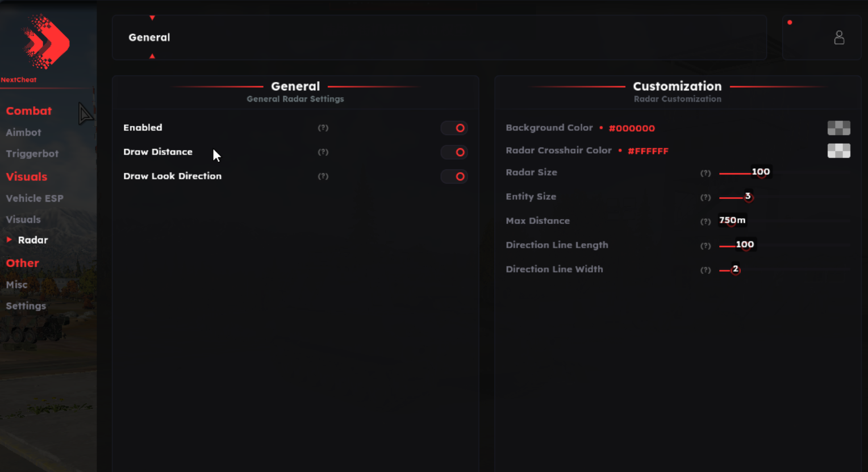Open Radar Crosshair Color swatch picker

coord(839,151)
